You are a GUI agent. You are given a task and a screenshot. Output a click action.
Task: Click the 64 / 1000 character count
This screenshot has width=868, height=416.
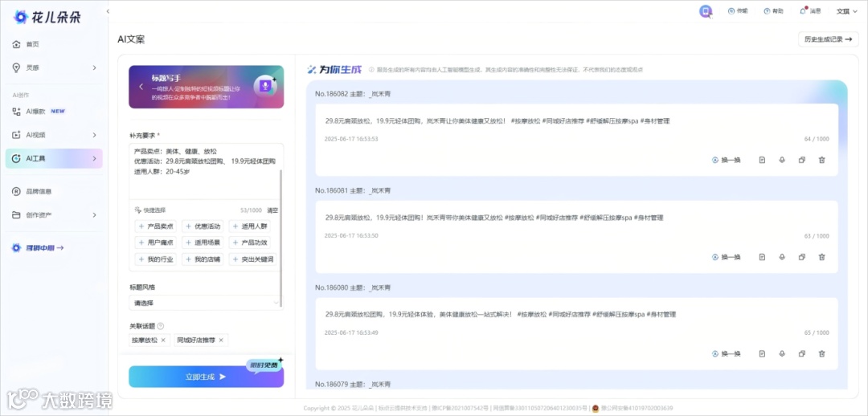click(x=817, y=140)
